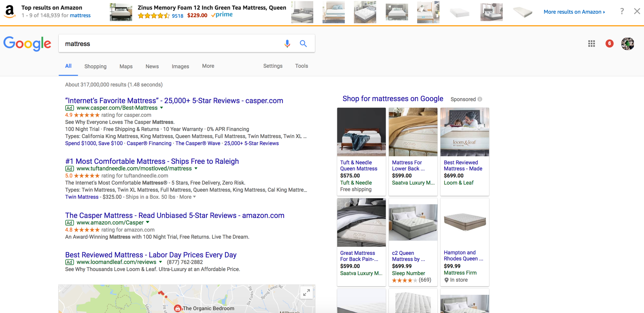The image size is (644, 313).
Task: Open #1 Most Comfortable Mattress ad
Action: [152, 161]
